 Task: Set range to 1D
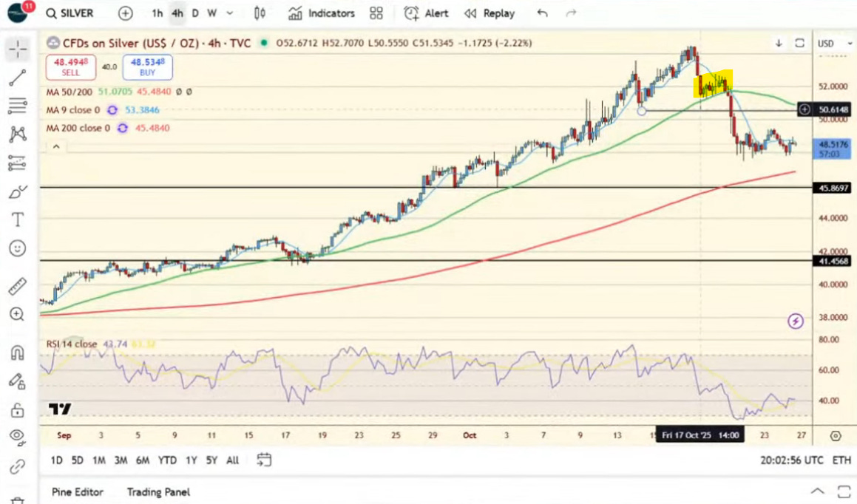[56, 460]
